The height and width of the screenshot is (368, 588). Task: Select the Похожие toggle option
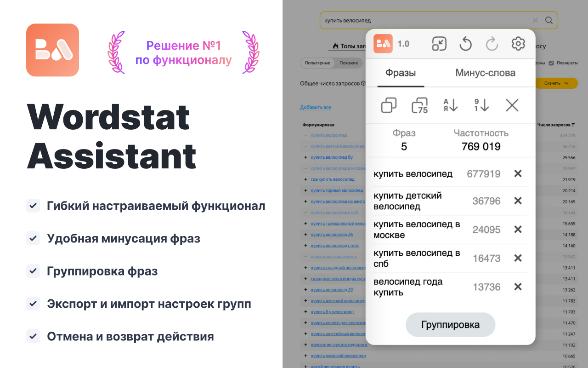(x=349, y=63)
